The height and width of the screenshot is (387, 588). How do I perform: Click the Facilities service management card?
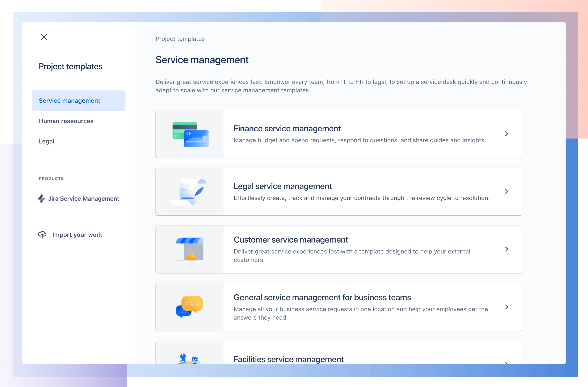(x=338, y=359)
